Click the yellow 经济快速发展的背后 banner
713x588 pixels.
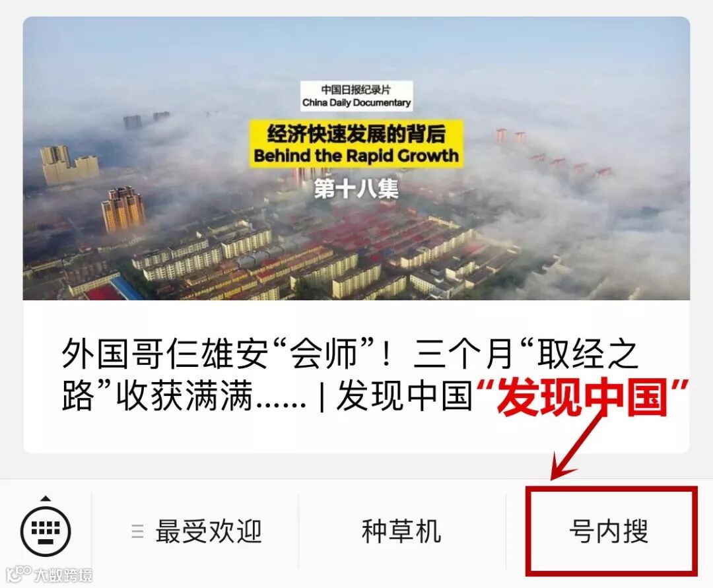click(356, 134)
